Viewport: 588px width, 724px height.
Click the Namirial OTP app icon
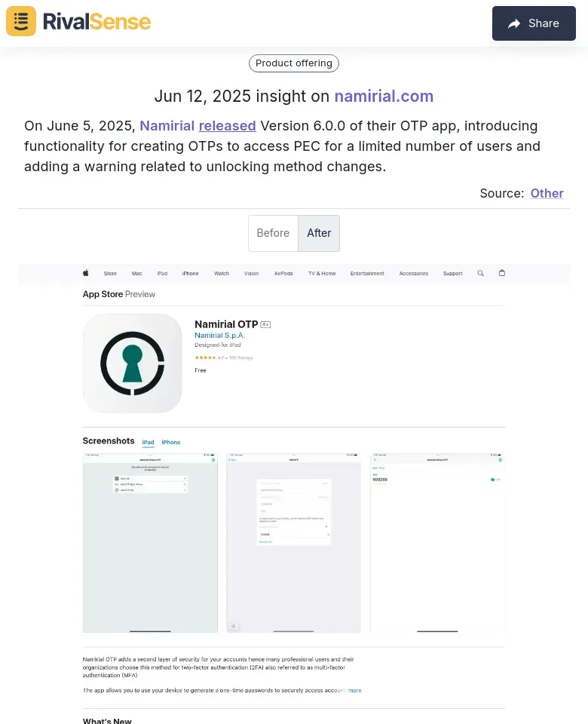[133, 364]
